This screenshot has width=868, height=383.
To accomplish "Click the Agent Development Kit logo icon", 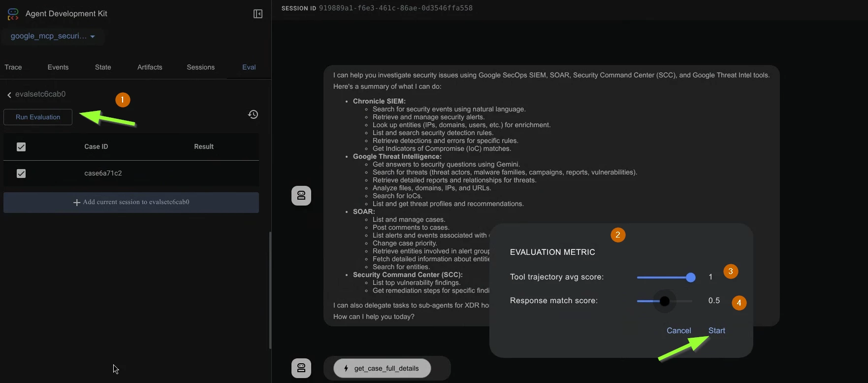I will point(13,14).
